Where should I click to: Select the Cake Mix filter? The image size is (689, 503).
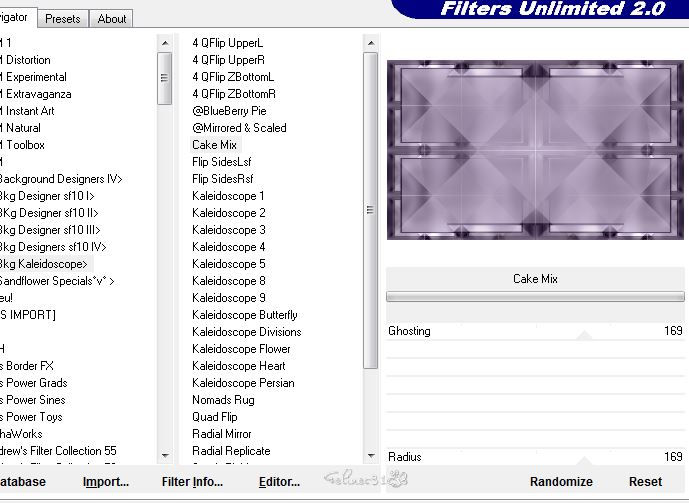point(214,145)
